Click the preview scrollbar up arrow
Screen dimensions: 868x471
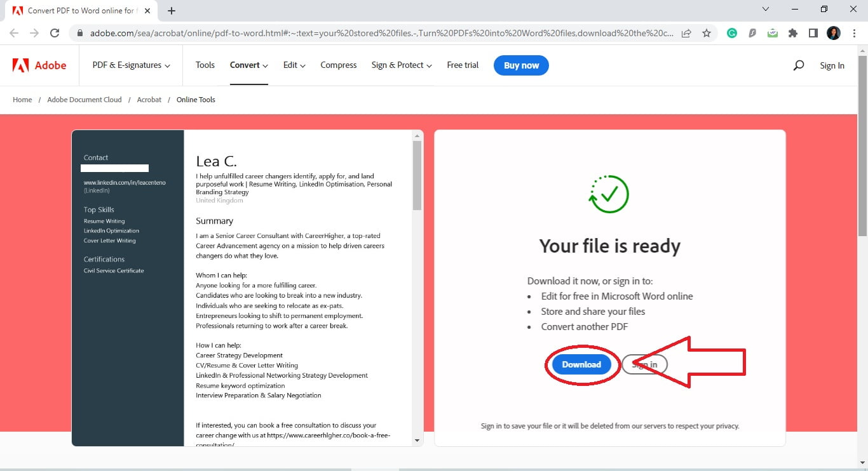pos(417,135)
